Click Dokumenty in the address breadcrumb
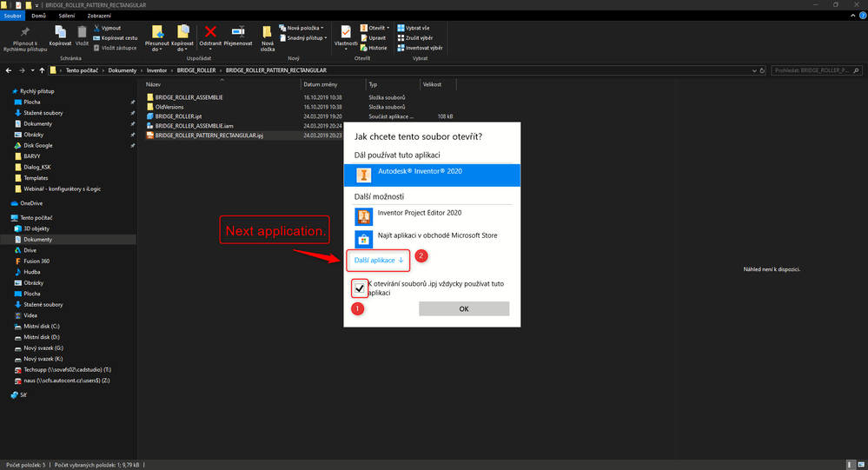This screenshot has width=868, height=470. 123,70
